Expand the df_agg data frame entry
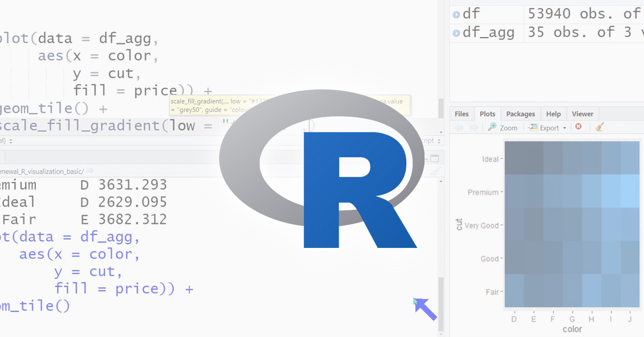 (x=456, y=33)
